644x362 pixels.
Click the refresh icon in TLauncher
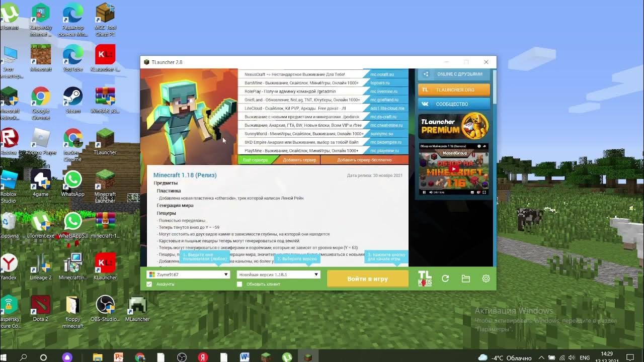coord(445,279)
